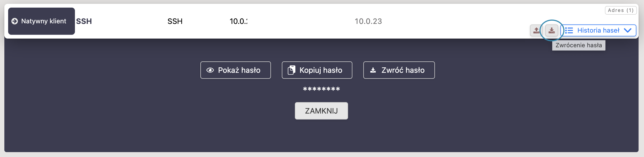This screenshot has width=644, height=157.
Task: Click the Zwrócenie hasła tooltip label
Action: tap(579, 45)
